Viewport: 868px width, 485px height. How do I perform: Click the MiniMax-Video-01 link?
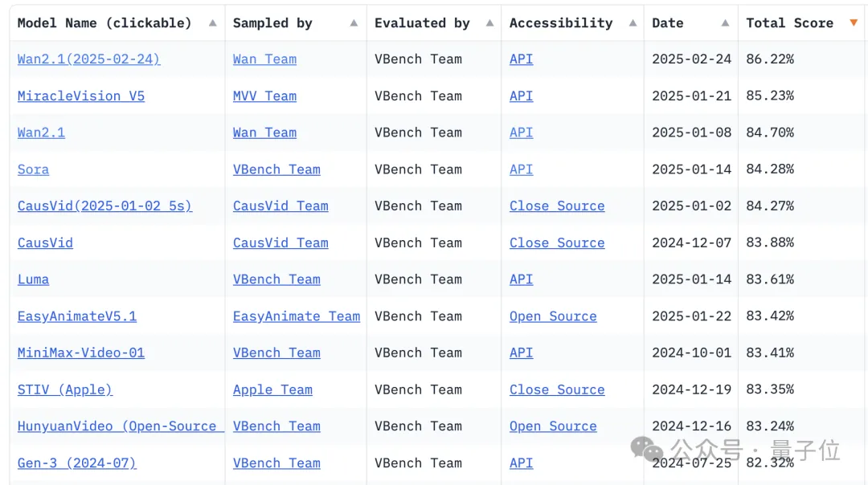click(x=81, y=353)
